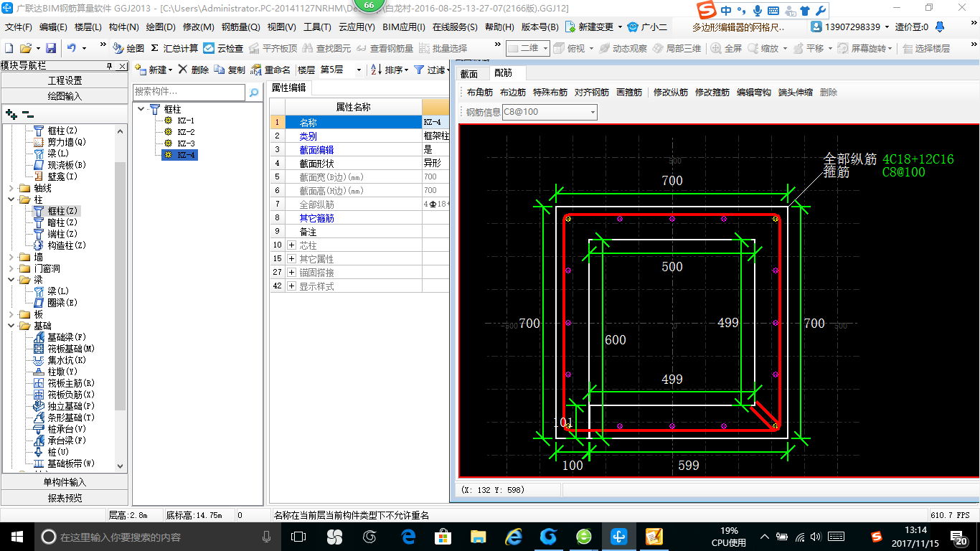Expand the 锚固搭接 property row
The image size is (980, 551).
click(291, 273)
